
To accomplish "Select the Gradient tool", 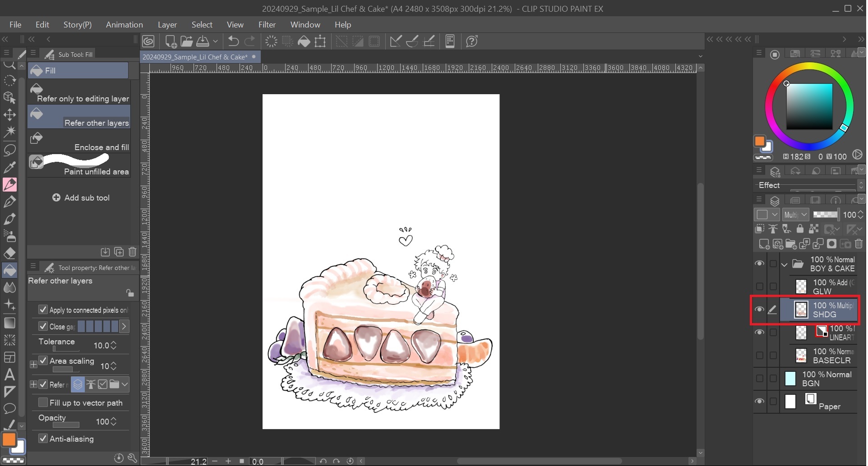I will point(10,323).
